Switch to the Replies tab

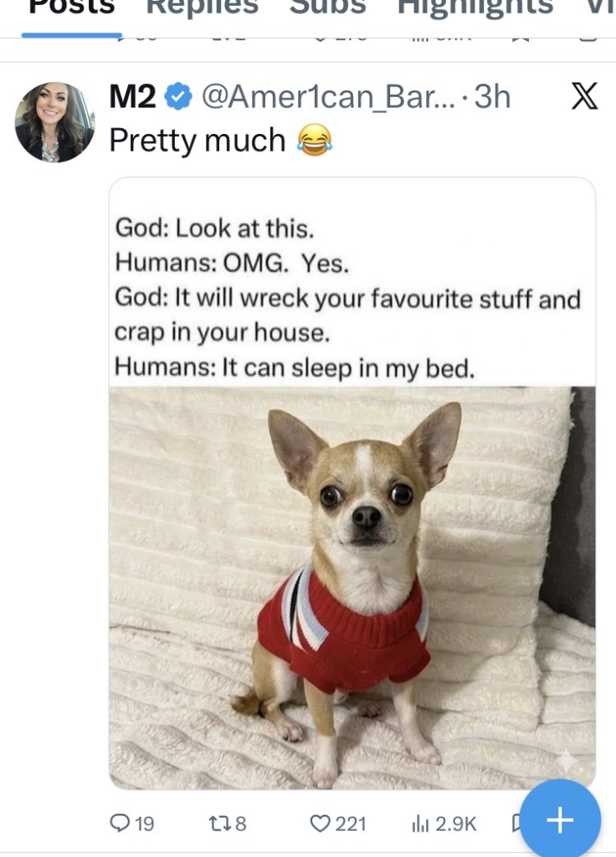203,7
